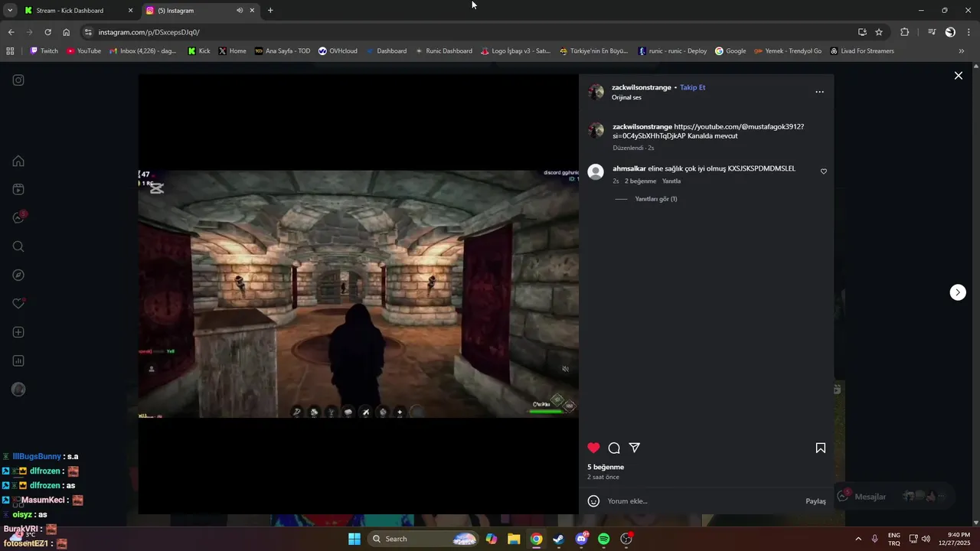Close the Instagram post overlay

(x=958, y=76)
